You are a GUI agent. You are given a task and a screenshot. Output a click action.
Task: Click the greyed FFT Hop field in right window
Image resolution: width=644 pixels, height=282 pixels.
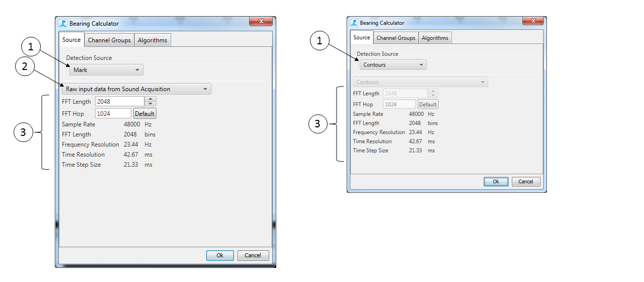(x=399, y=104)
